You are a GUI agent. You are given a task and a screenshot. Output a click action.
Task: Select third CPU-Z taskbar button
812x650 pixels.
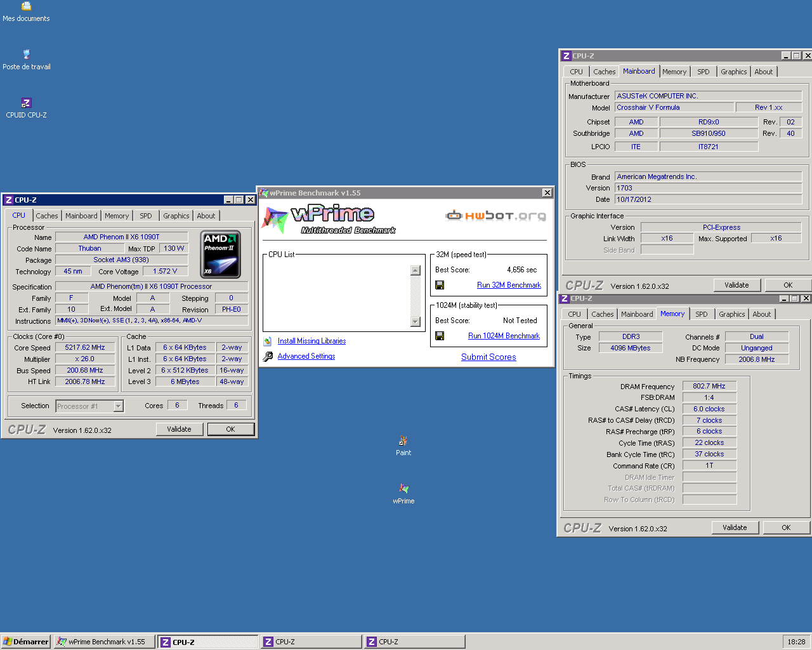pyautogui.click(x=415, y=642)
